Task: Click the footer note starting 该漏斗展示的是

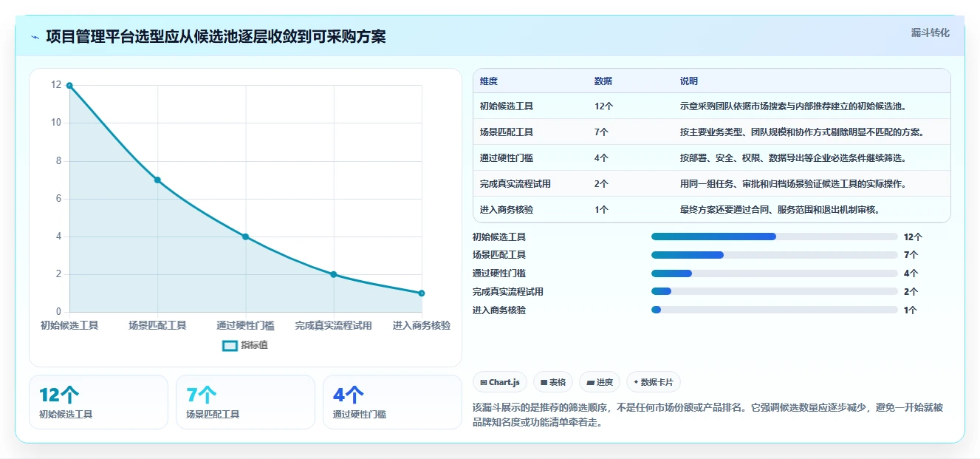Action: (x=707, y=416)
